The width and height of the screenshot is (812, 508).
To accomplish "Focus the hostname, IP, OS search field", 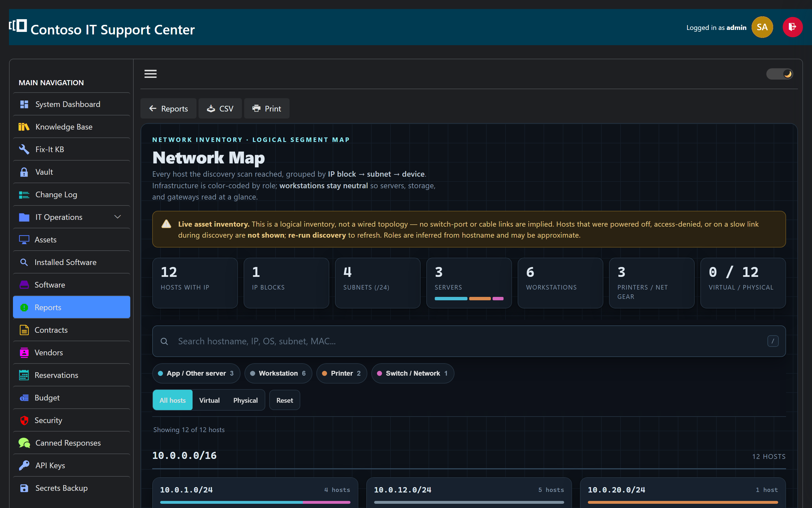I will coord(469,341).
